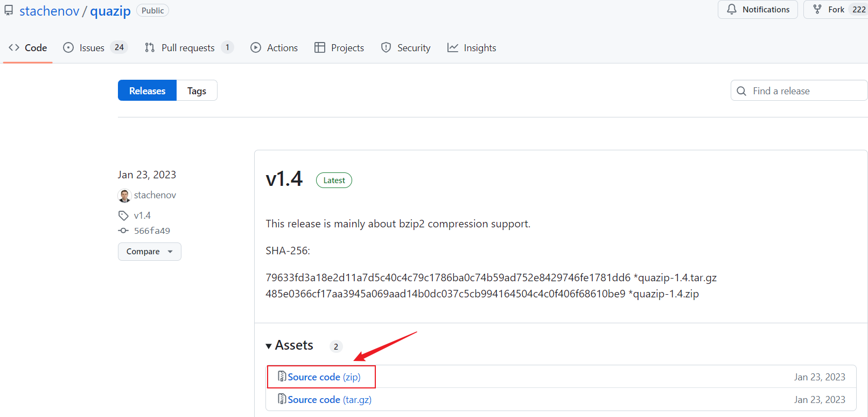Click the tar.gz asset date Jan 23, 2023

tap(820, 400)
